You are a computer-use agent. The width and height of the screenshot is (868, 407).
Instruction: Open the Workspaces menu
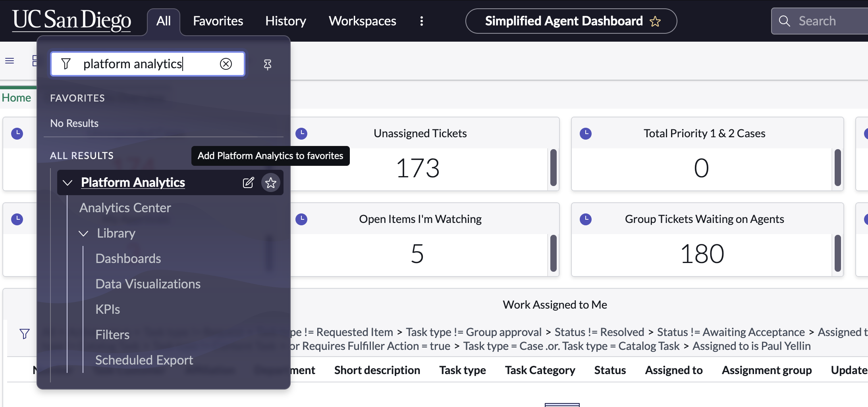(x=362, y=21)
